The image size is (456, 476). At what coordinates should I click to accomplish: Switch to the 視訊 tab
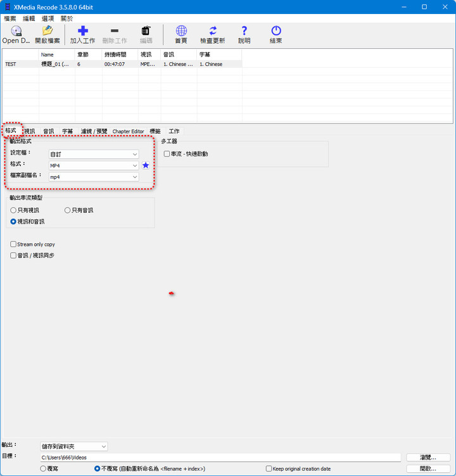(x=30, y=131)
